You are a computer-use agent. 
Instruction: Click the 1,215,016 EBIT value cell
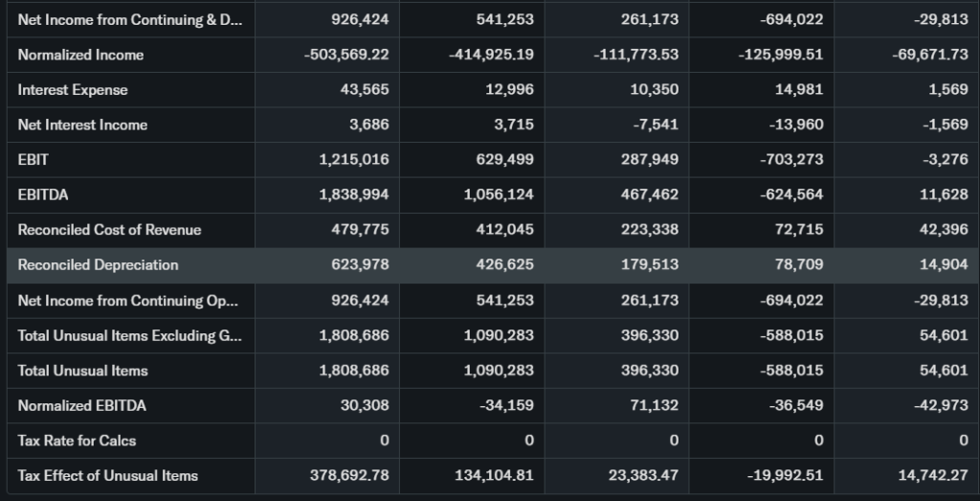(353, 159)
